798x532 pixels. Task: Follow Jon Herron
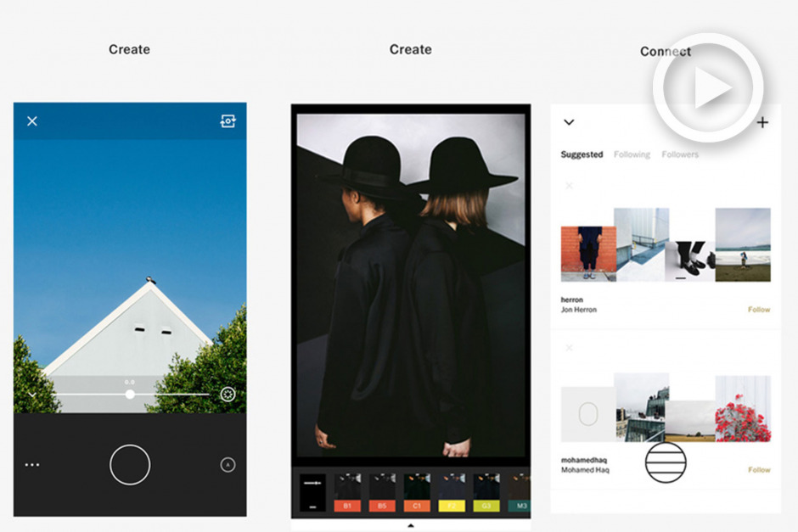pyautogui.click(x=759, y=310)
